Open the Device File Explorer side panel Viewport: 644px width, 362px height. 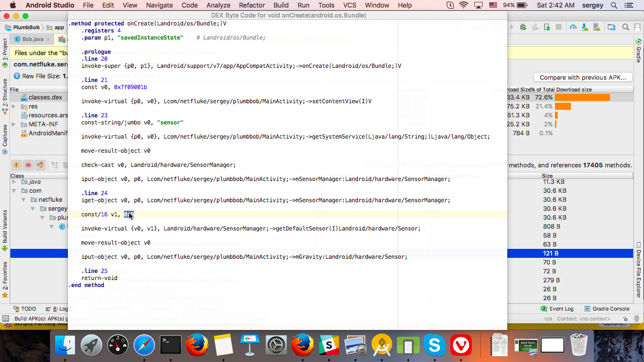638,269
